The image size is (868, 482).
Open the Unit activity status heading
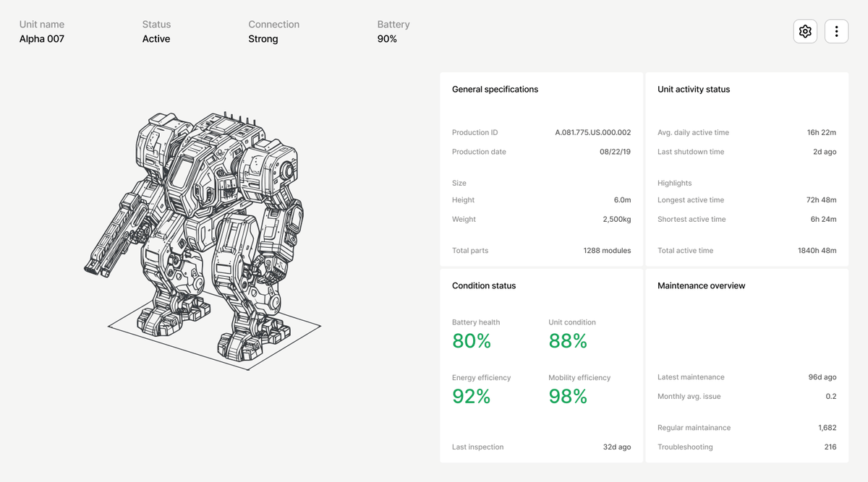coord(694,90)
